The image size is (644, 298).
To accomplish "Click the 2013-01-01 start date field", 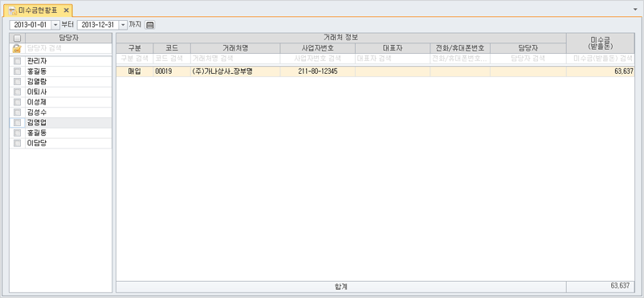I will pyautogui.click(x=31, y=25).
